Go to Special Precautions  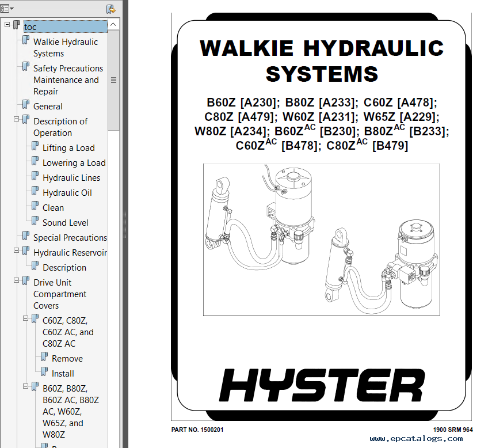pos(70,238)
